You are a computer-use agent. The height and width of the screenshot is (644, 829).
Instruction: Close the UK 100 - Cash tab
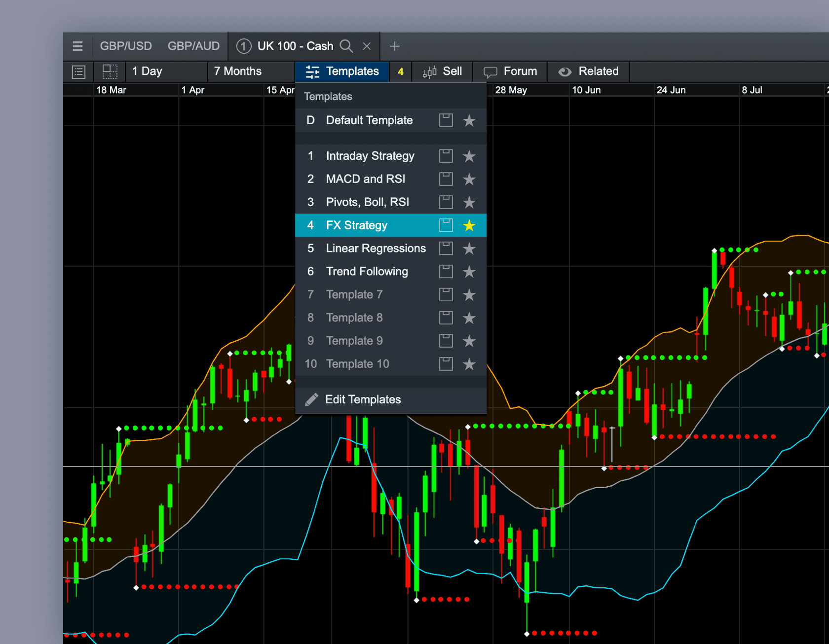pyautogui.click(x=367, y=46)
